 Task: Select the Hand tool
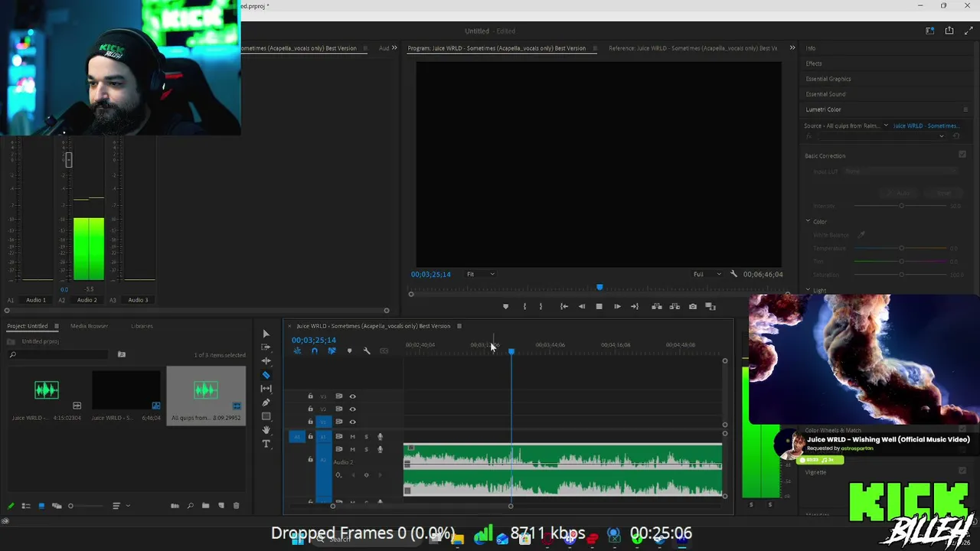[x=266, y=430]
